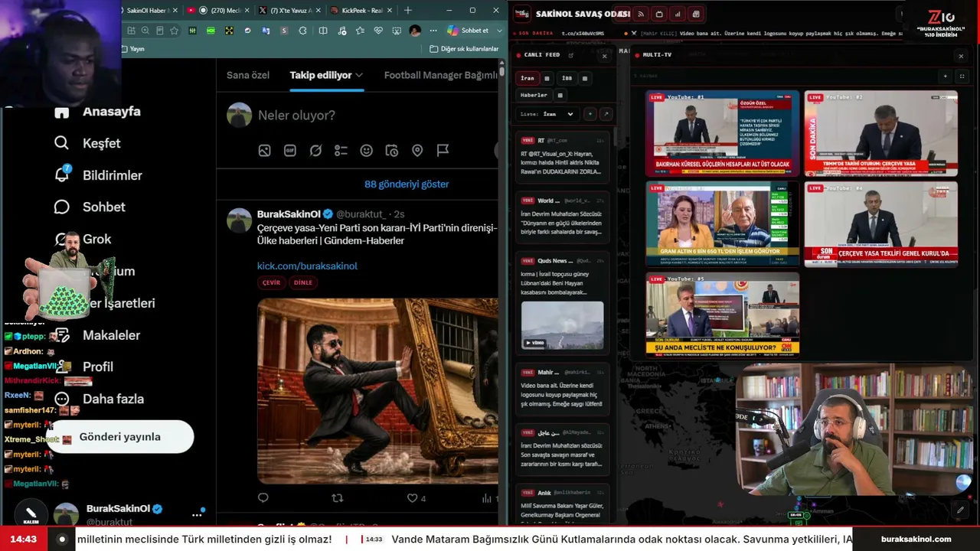The height and width of the screenshot is (551, 980).
Task: Open Makaleler in X sidebar
Action: click(97, 335)
